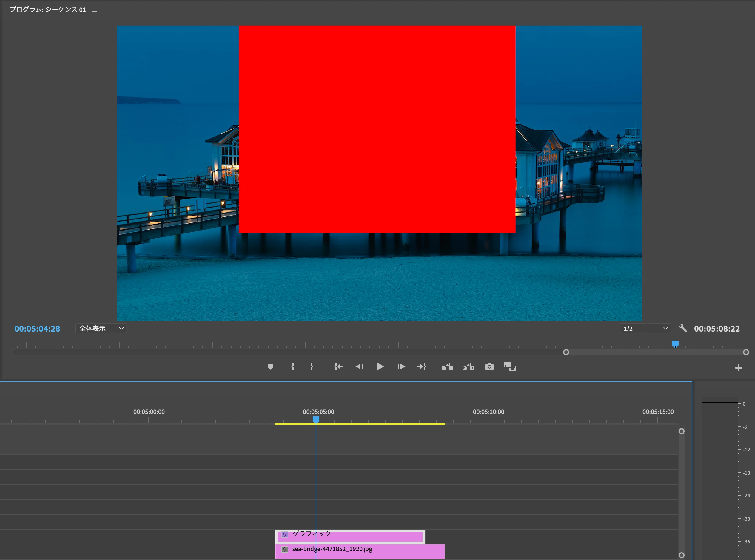Click the Comparison View icon

tap(510, 366)
